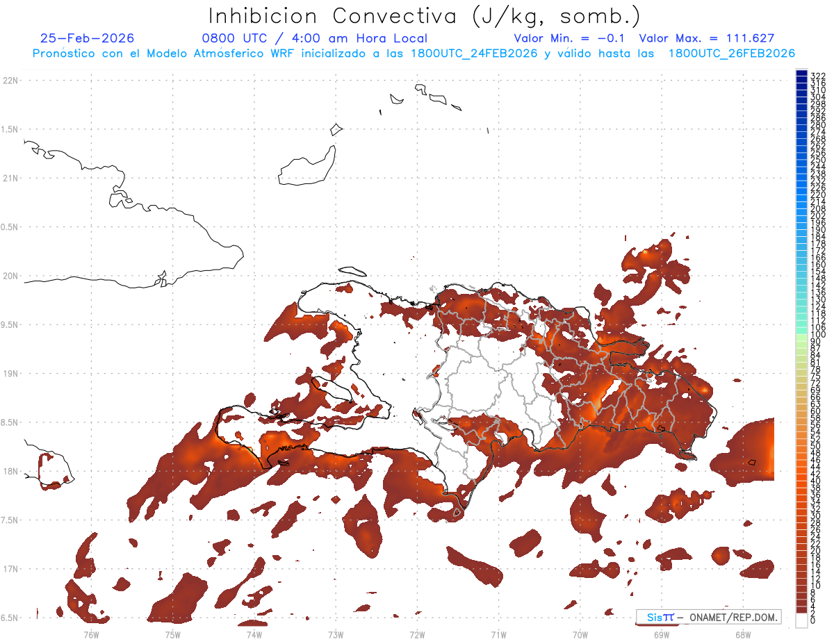The width and height of the screenshot is (834, 644).
Task: Click the 'ONAMET/REP.DOM.' credit label
Action: [733, 618]
